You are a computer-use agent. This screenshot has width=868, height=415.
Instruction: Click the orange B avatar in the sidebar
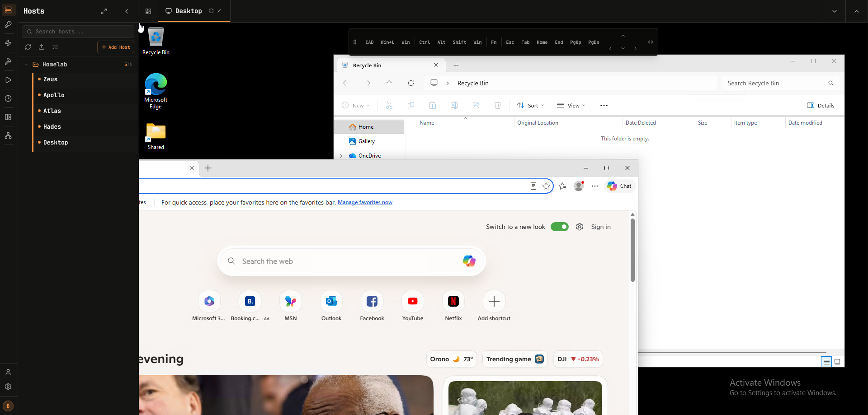pyautogui.click(x=8, y=406)
